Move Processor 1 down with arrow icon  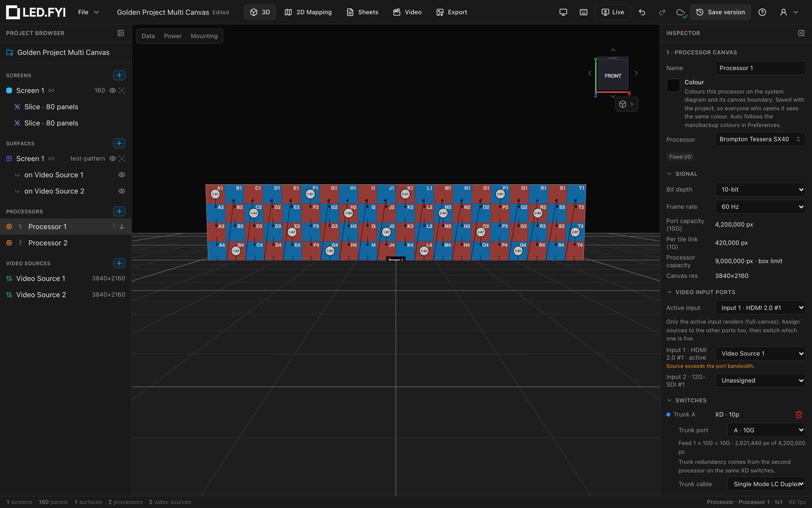click(x=122, y=227)
